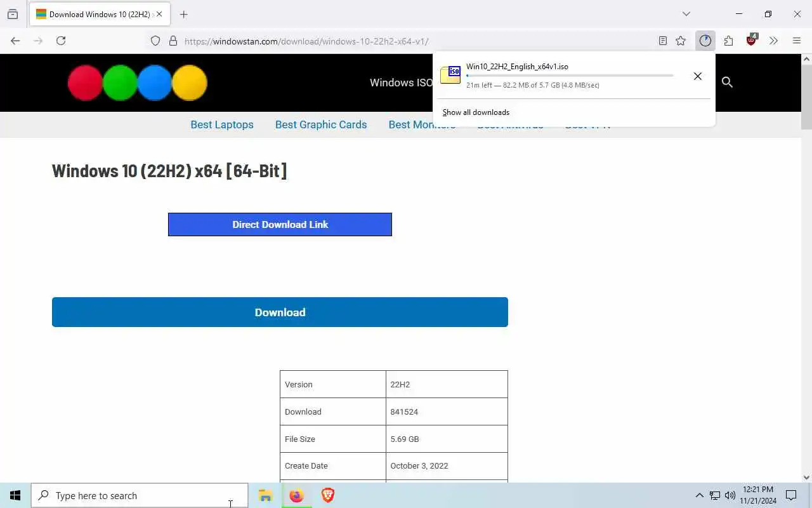Open network status tray icon
812x508 pixels.
pyautogui.click(x=715, y=495)
